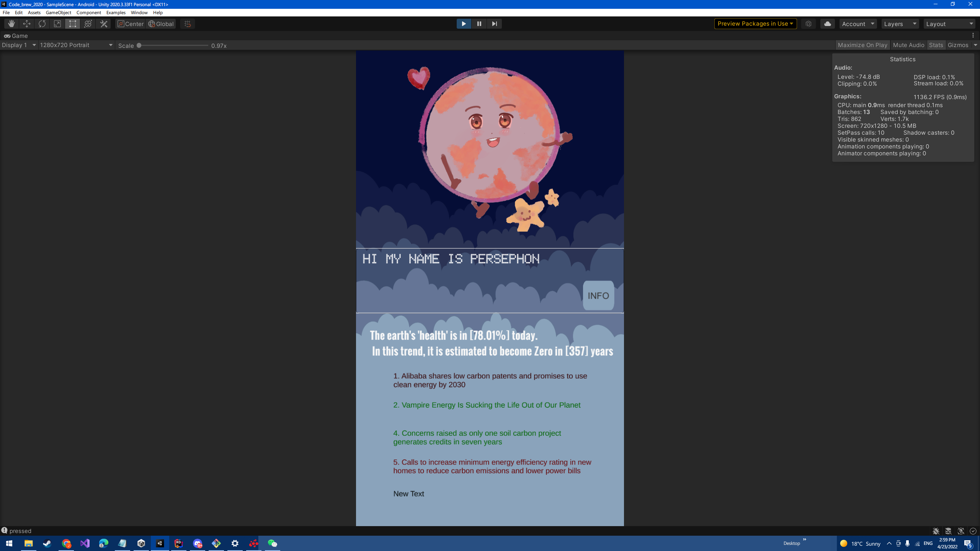Click the Play button

tap(464, 24)
